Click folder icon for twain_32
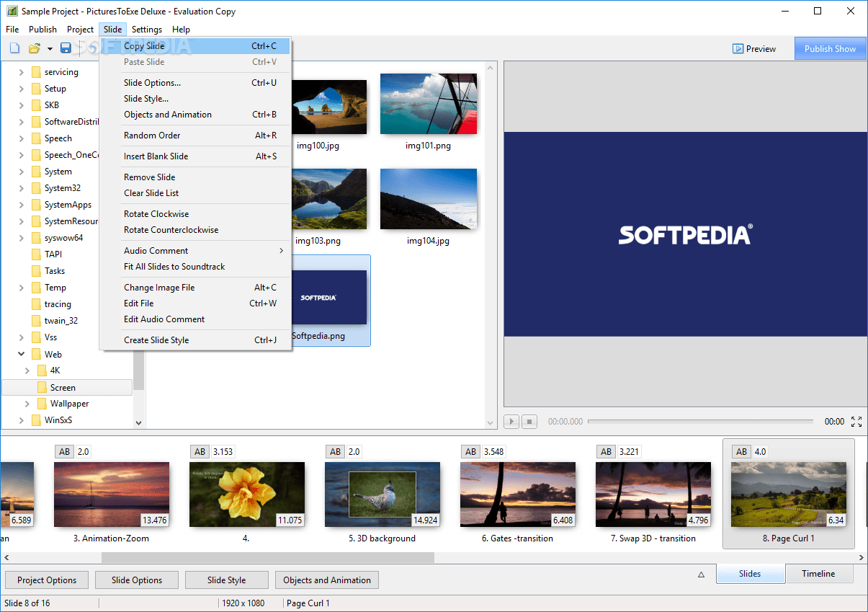 [36, 321]
